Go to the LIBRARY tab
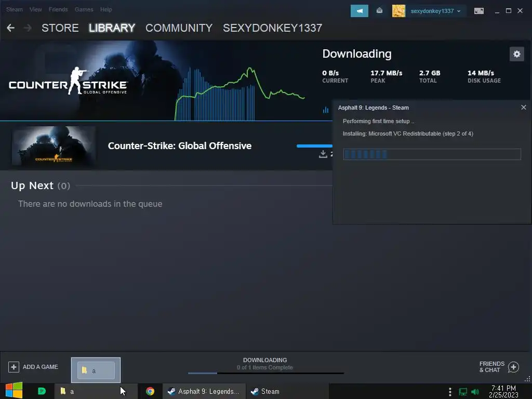The width and height of the screenshot is (532, 399). pyautogui.click(x=112, y=28)
